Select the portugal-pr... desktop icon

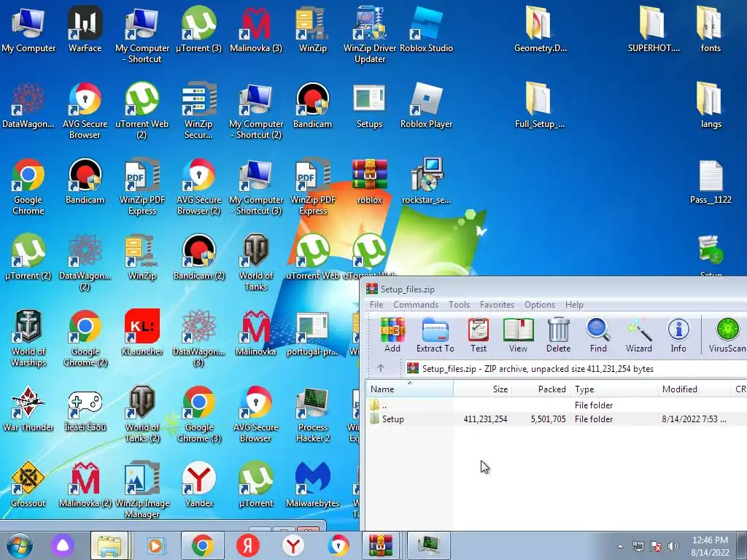312,332
